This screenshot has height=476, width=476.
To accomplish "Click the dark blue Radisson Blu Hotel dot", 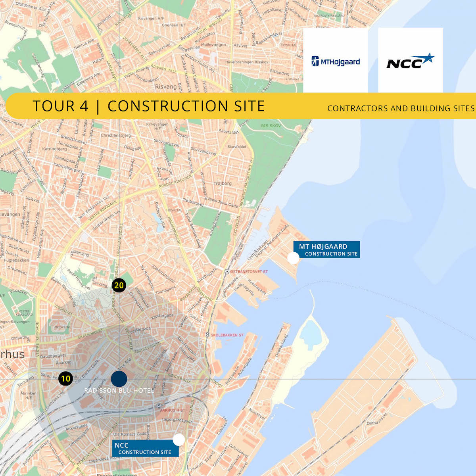I will click(x=119, y=379).
